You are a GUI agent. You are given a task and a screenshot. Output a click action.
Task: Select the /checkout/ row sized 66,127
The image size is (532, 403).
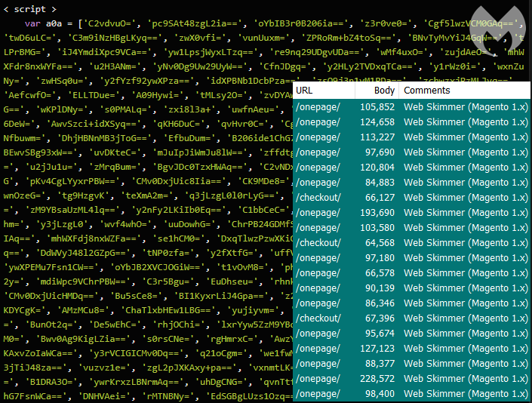[x=411, y=198]
